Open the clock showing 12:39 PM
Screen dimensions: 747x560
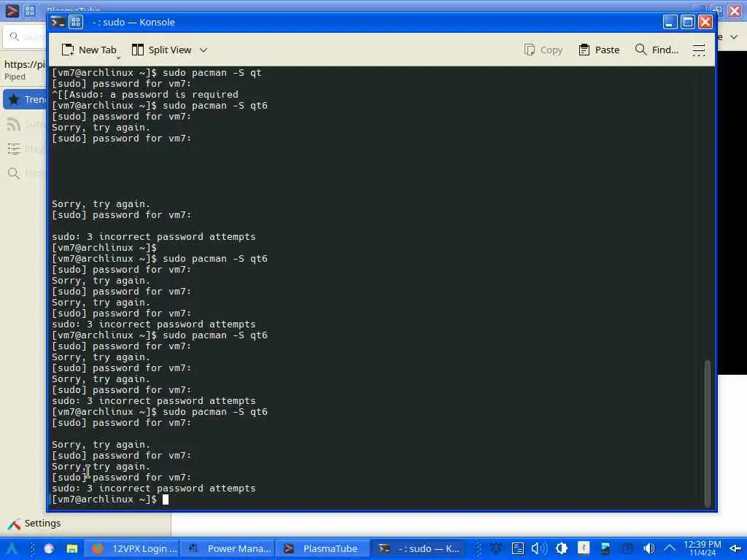click(703, 548)
